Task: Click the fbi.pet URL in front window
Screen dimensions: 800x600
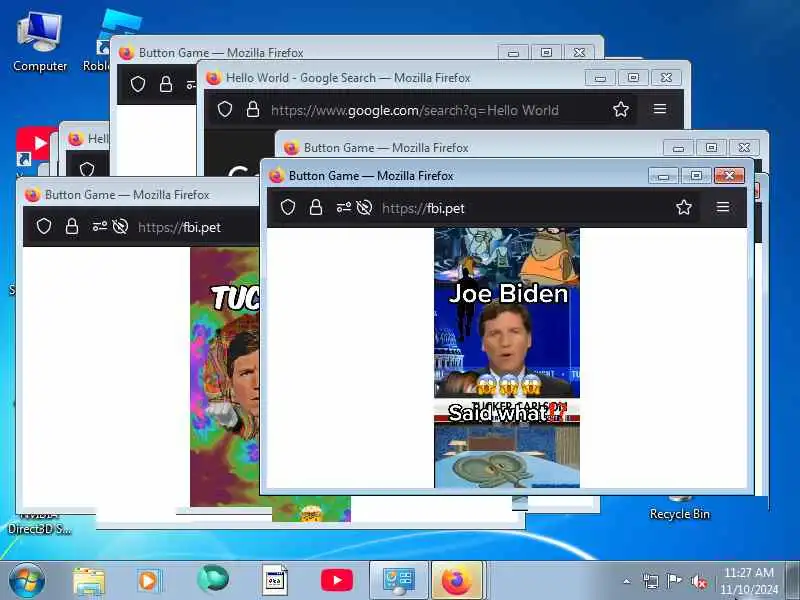Action: [423, 208]
